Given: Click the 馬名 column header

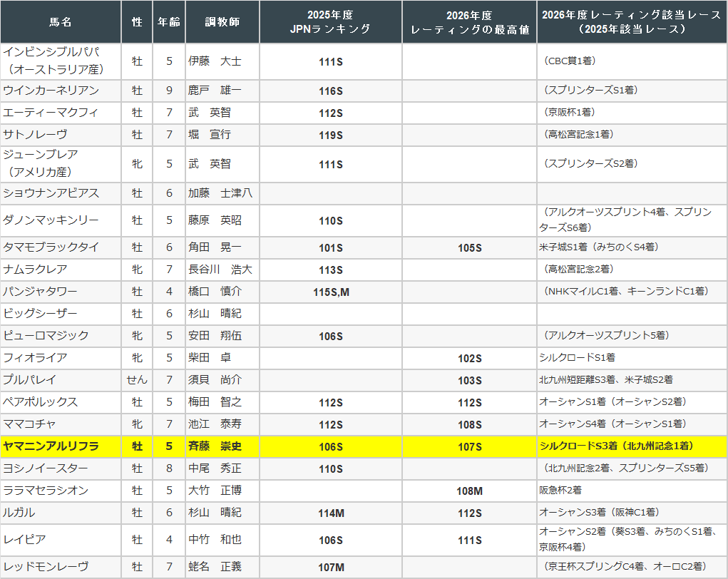Looking at the screenshot, I should pos(61,22).
